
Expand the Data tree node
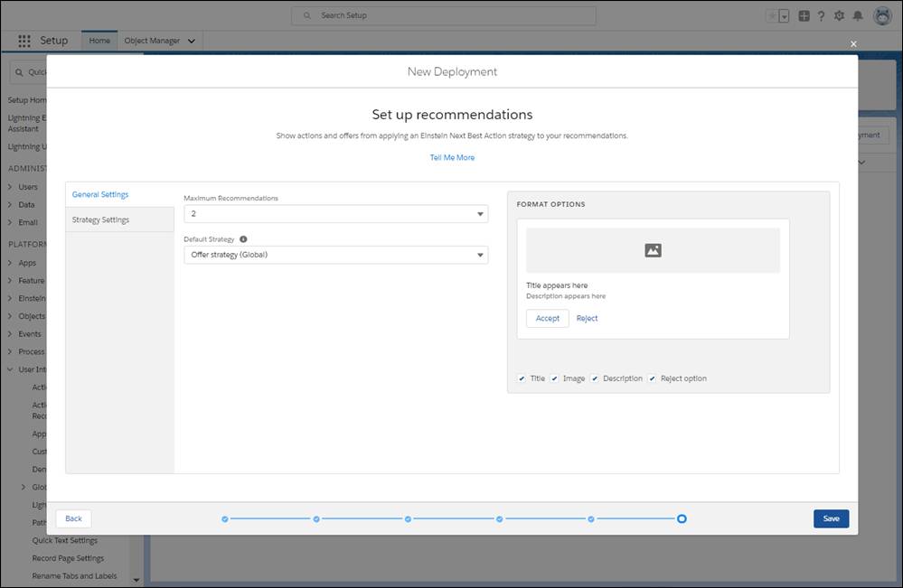[10, 205]
